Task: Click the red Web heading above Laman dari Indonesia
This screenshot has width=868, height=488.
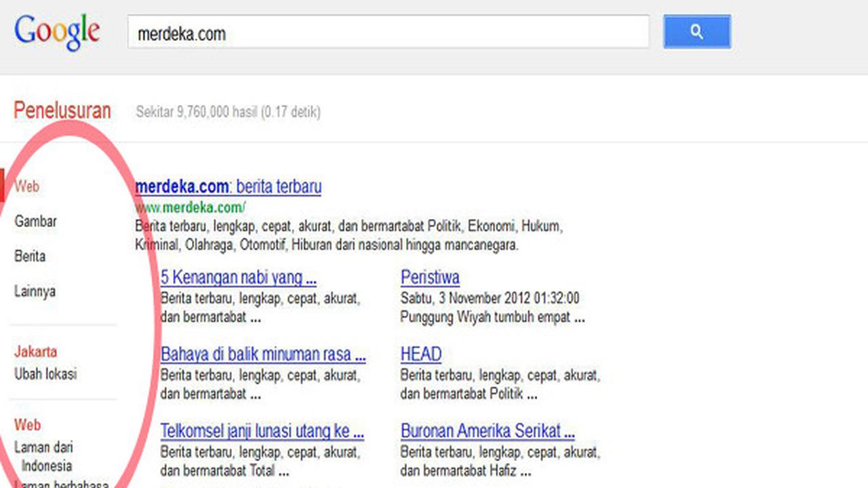Action: coord(28,425)
